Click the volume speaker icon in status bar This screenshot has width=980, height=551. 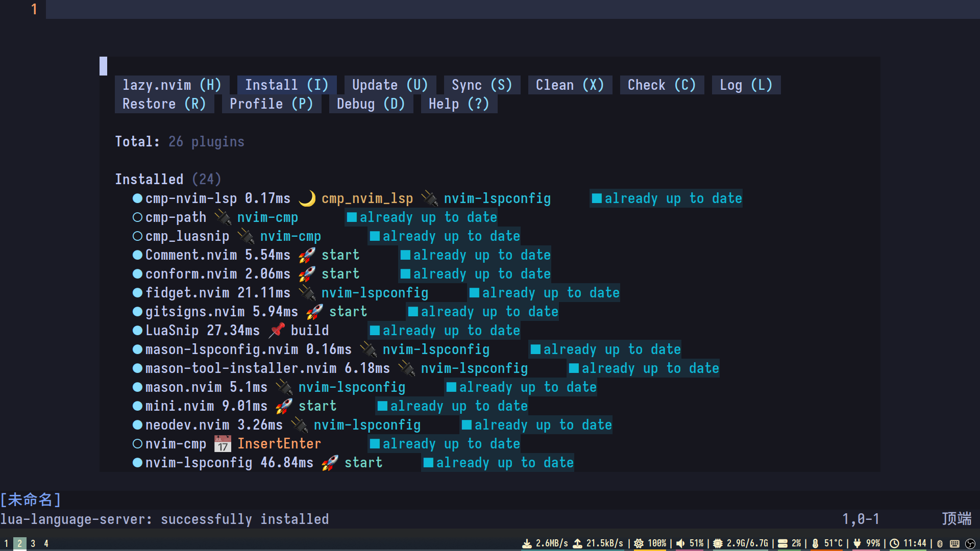(680, 544)
